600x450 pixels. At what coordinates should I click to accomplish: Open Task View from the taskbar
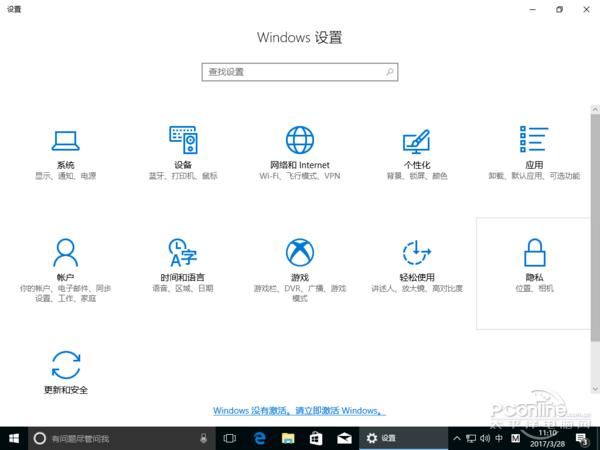(230, 438)
